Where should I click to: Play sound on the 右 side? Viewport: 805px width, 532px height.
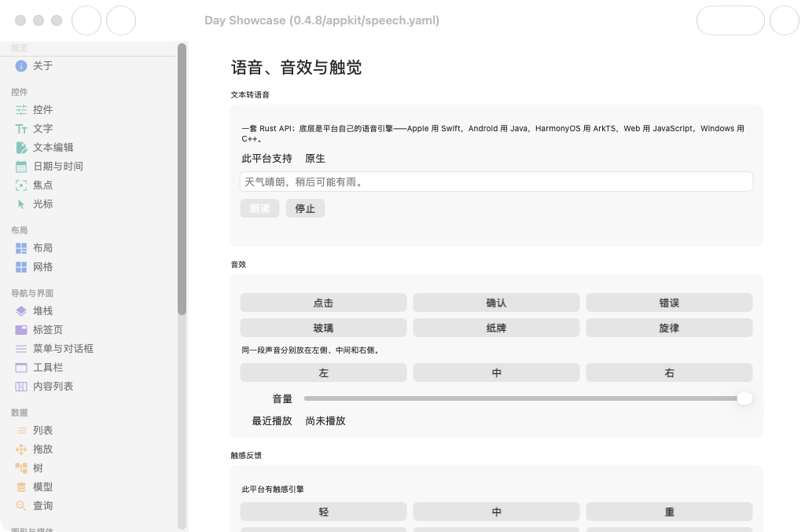[x=670, y=372]
